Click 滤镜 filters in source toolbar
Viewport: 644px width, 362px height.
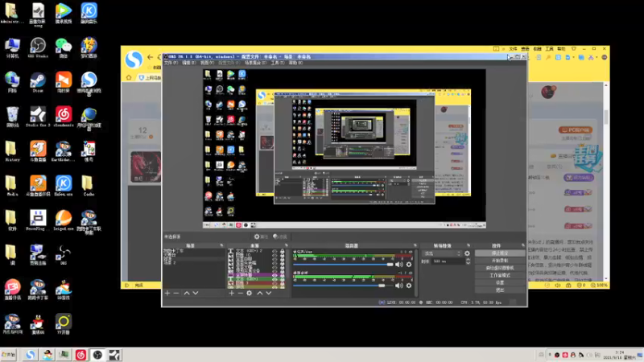(280, 237)
